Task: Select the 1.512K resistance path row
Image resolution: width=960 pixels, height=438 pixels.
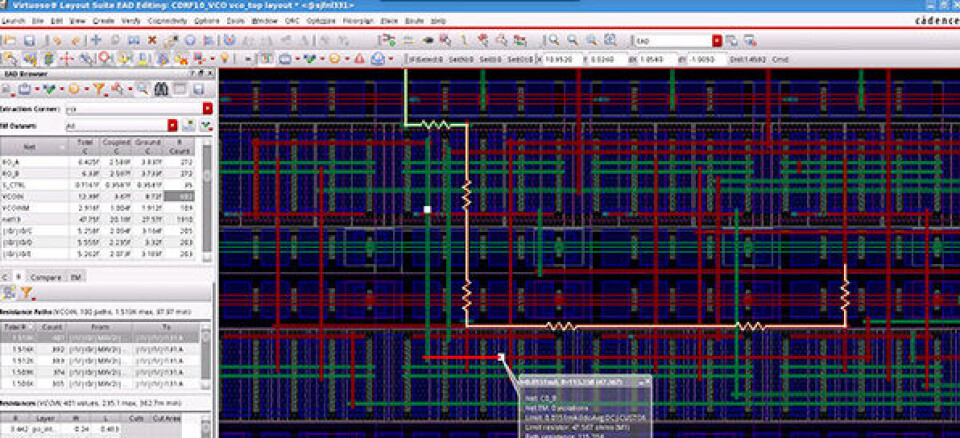Action: pyautogui.click(x=99, y=360)
